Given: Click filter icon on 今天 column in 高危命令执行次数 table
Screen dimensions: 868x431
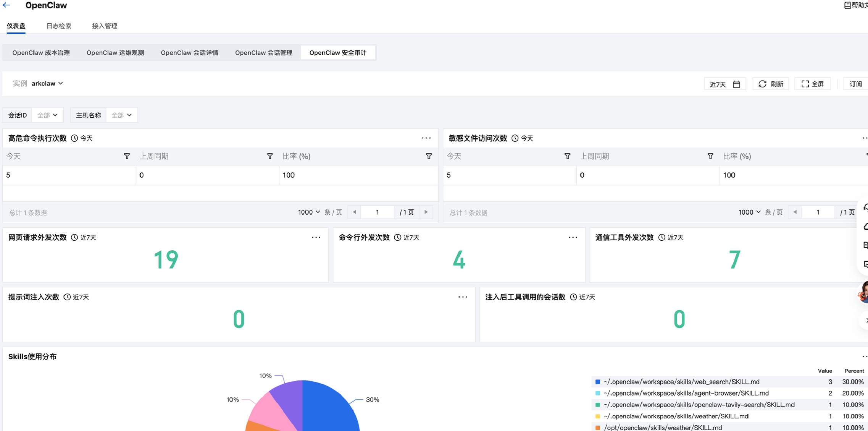Looking at the screenshot, I should click(127, 156).
